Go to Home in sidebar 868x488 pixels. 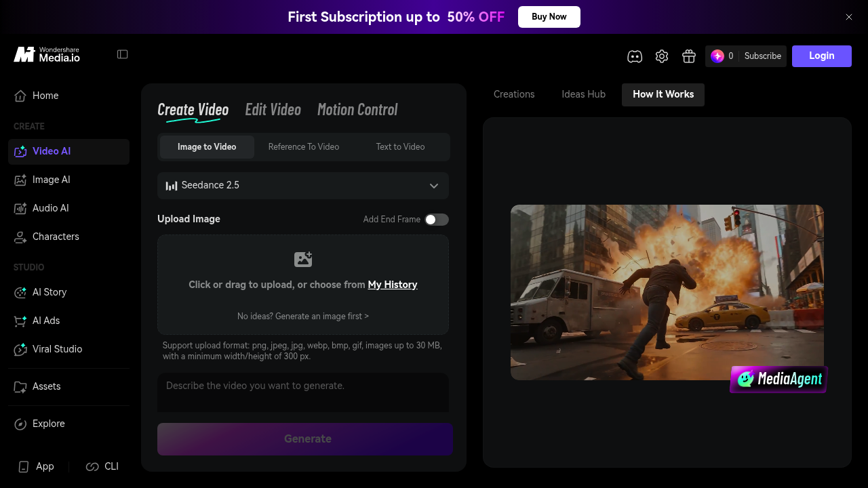pos(68,96)
